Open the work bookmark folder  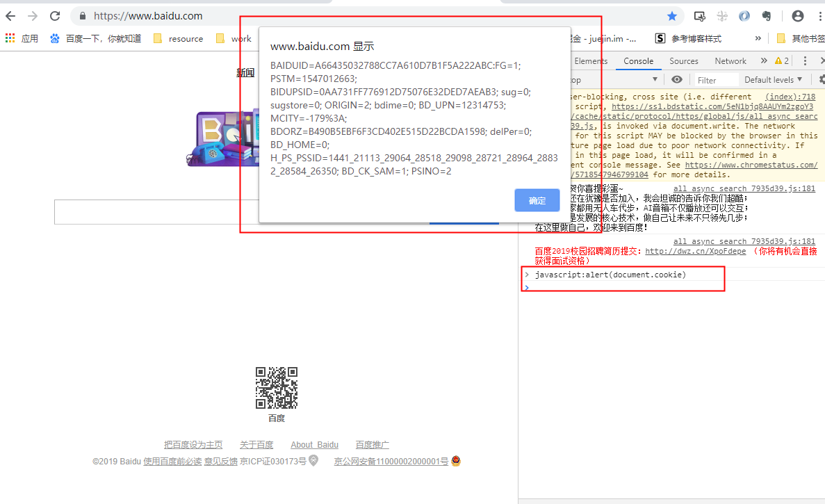(x=234, y=38)
